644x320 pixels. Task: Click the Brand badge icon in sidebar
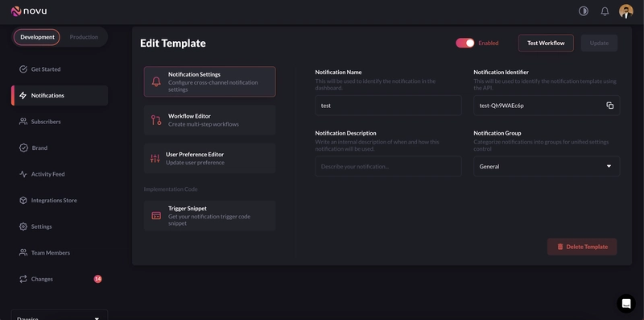(23, 148)
